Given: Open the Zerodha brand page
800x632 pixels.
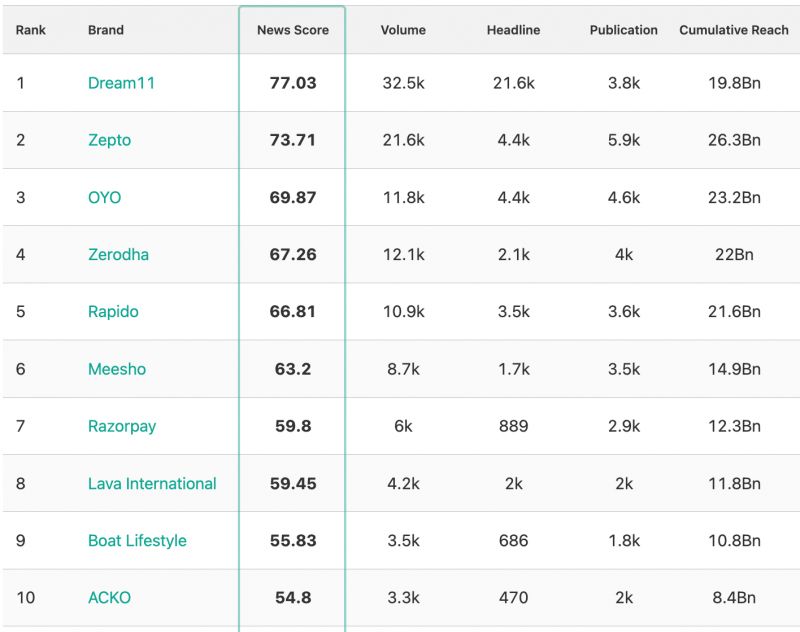Looking at the screenshot, I should coord(118,254).
